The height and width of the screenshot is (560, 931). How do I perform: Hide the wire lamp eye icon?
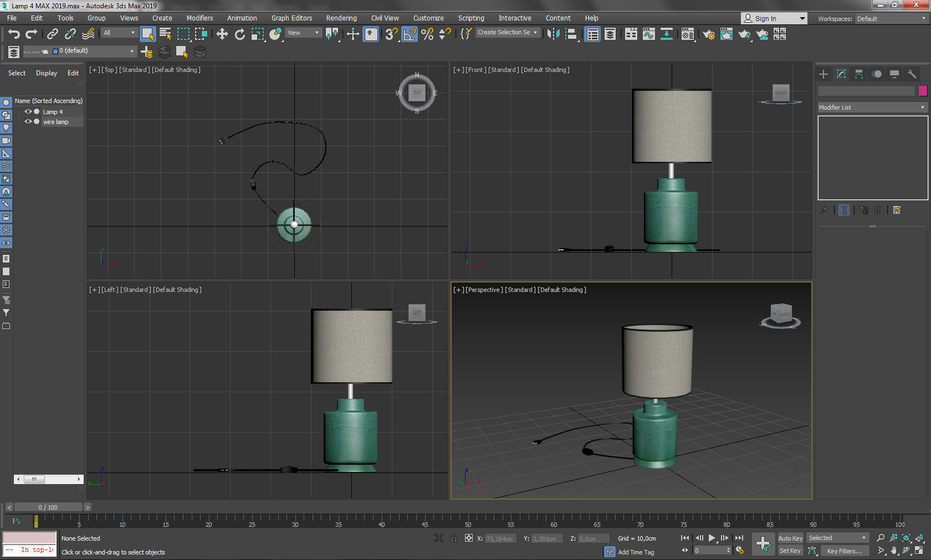point(28,121)
